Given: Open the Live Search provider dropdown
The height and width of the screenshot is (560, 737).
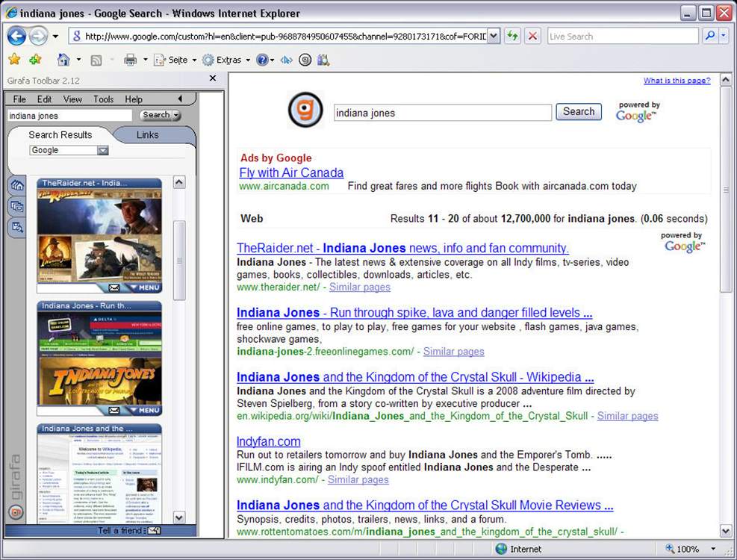Looking at the screenshot, I should 724,36.
